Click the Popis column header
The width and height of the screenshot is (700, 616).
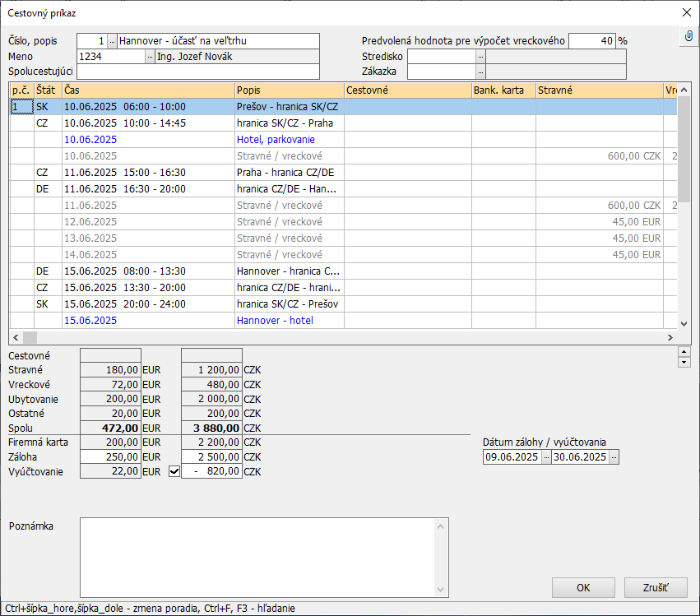(288, 90)
